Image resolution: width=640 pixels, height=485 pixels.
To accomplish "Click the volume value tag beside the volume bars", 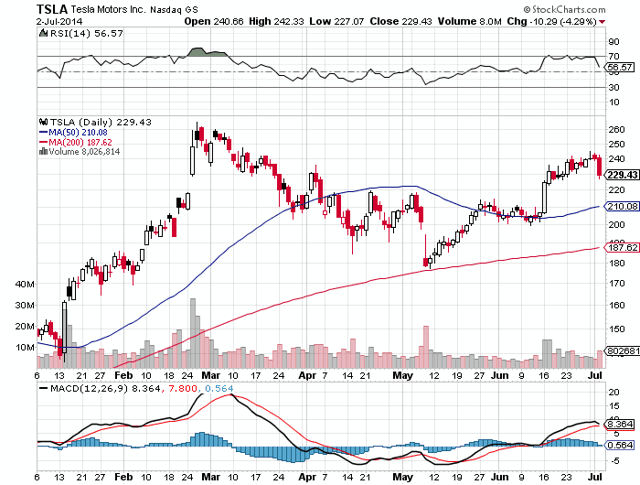I will tap(622, 351).
